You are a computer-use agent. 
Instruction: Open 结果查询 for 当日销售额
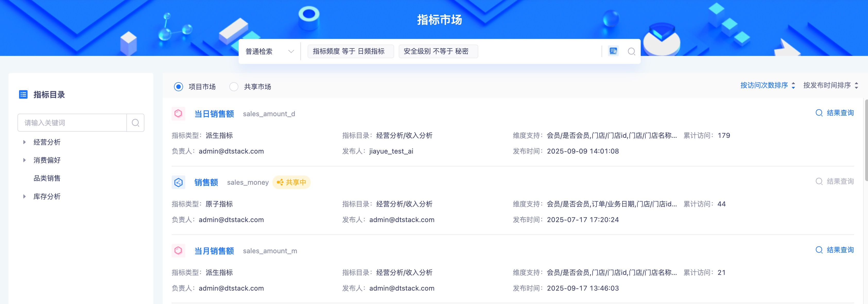[x=835, y=113]
